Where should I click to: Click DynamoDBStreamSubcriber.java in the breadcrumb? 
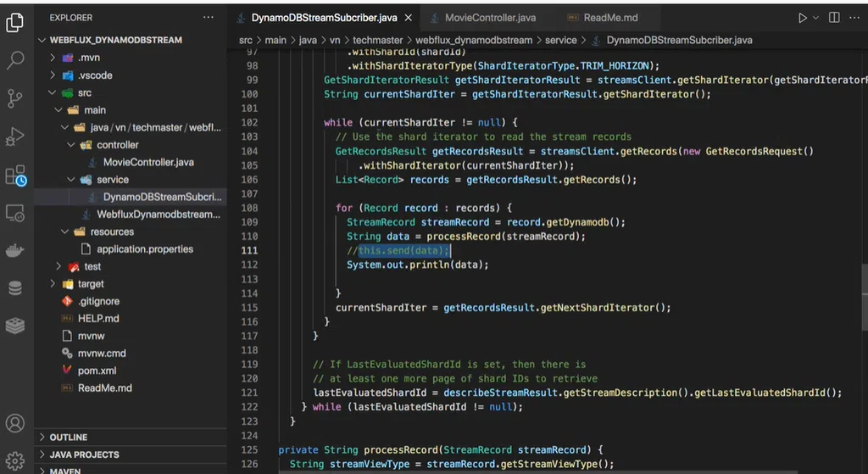coord(679,40)
